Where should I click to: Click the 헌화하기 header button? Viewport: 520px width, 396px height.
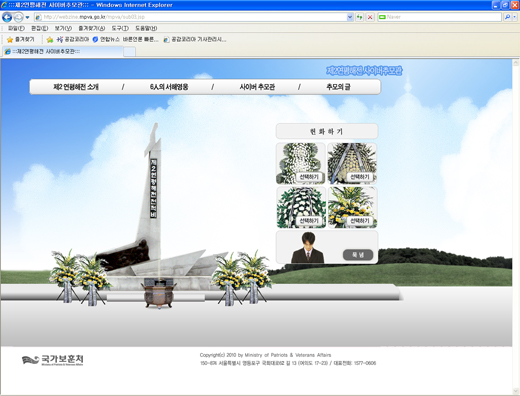327,131
